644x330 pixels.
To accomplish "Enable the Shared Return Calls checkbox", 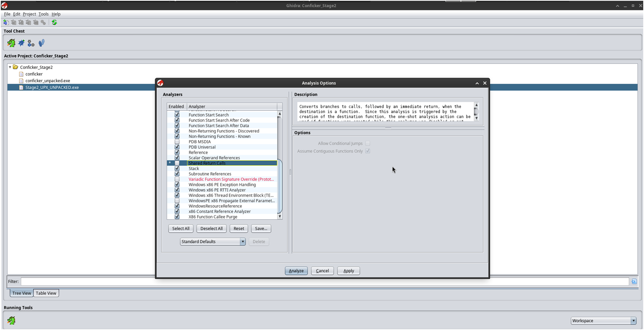I will pyautogui.click(x=177, y=163).
